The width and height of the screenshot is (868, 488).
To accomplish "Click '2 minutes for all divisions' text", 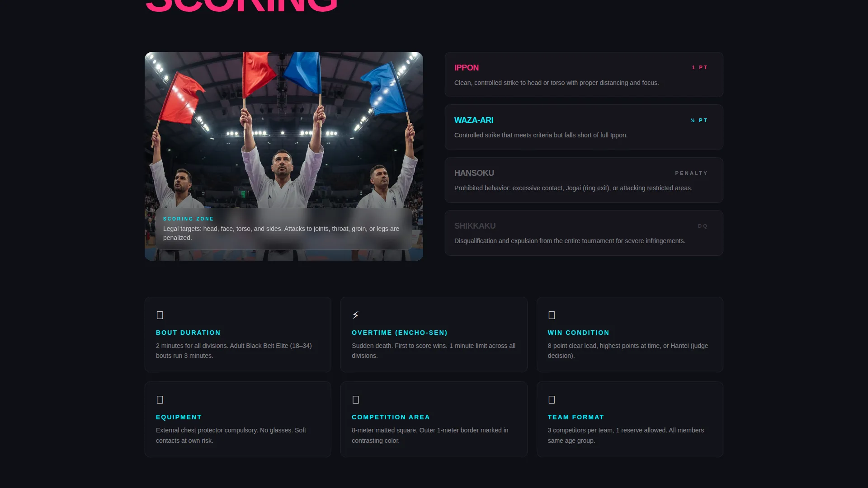I will coord(234,351).
